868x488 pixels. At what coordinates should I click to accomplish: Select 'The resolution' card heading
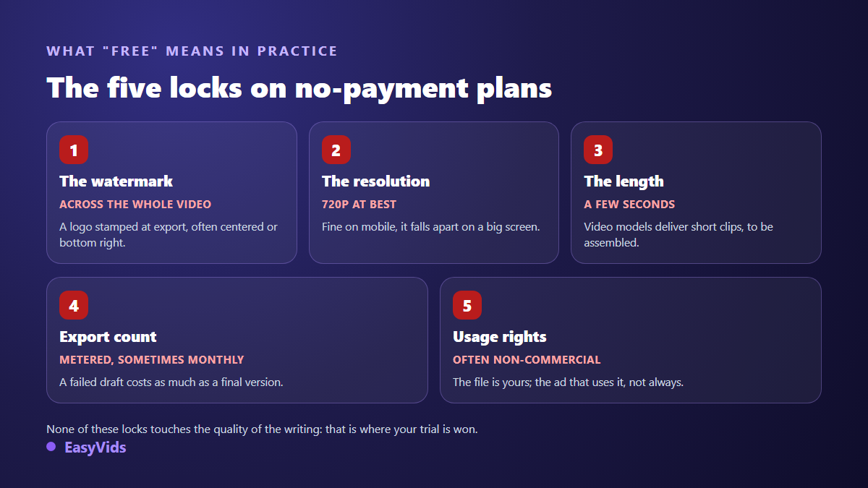tap(376, 181)
